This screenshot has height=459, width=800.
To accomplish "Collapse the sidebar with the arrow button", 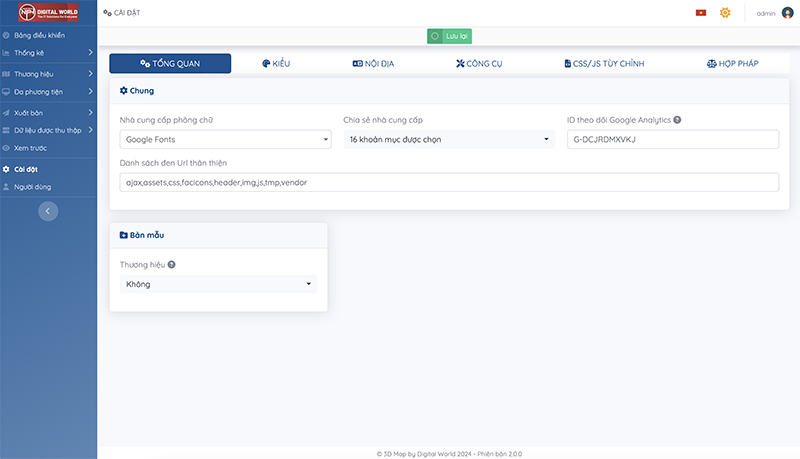I will tap(48, 211).
